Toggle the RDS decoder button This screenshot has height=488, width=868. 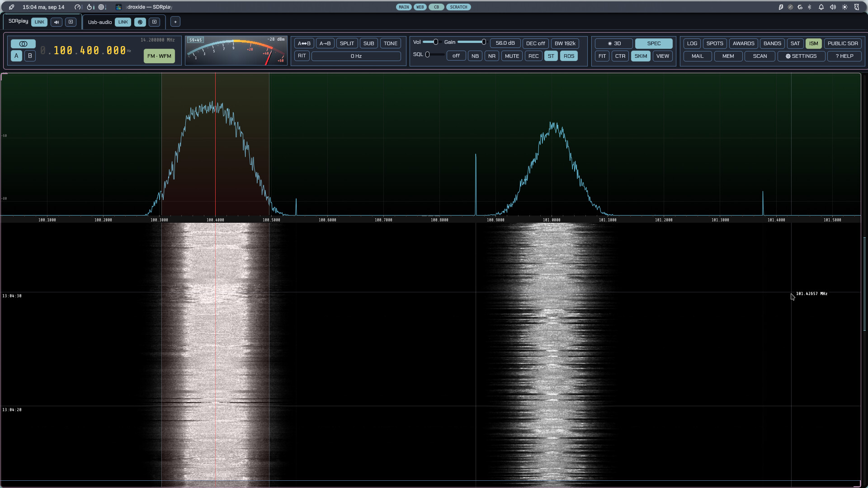(569, 56)
